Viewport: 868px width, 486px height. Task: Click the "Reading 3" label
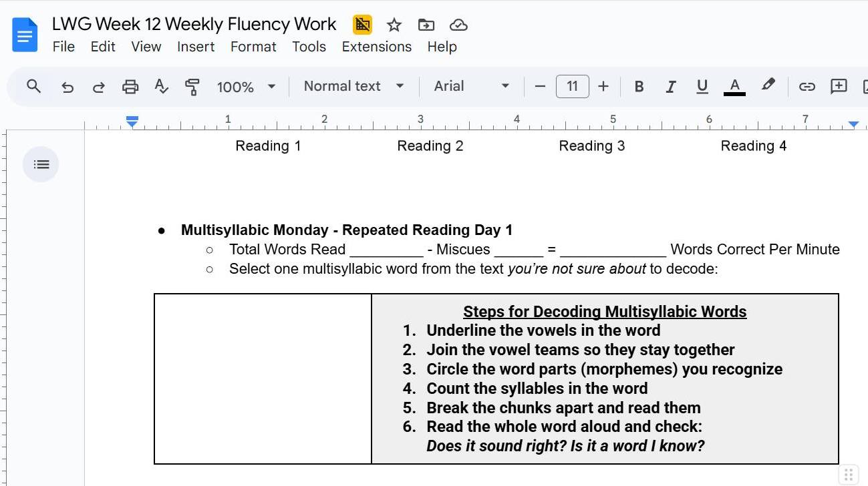[592, 146]
